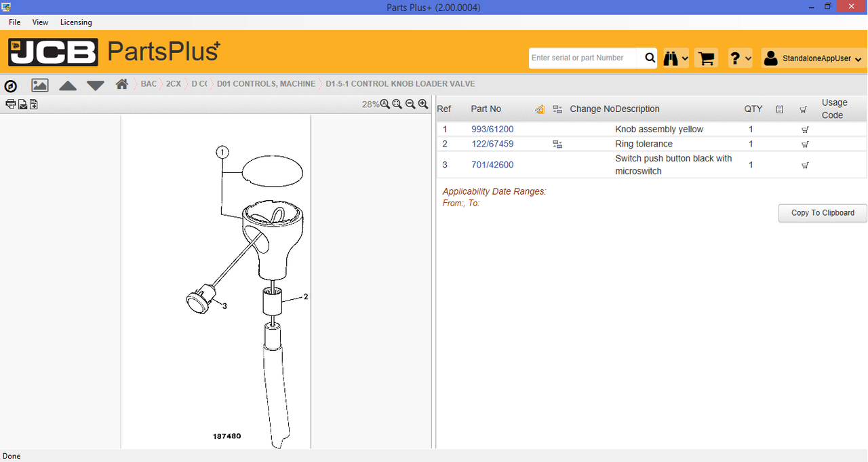Viewport: 868px width, 462px height.
Task: Click the Usage Code column header
Action: pyautogui.click(x=834, y=109)
